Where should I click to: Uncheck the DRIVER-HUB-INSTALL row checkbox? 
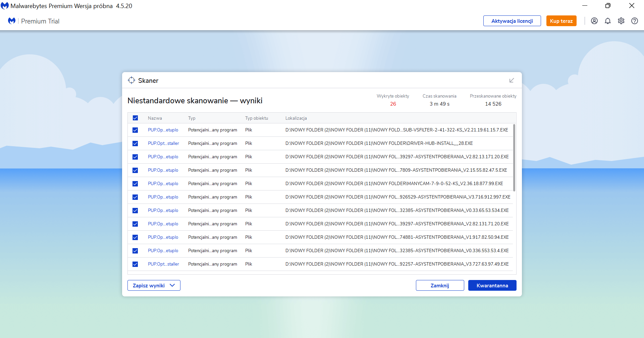click(x=135, y=144)
